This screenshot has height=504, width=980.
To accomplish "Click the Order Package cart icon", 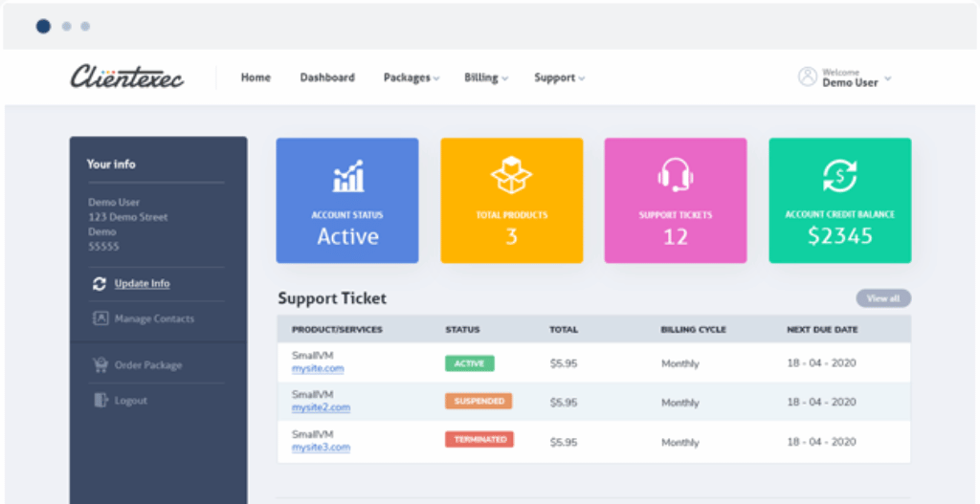I will click(100, 365).
